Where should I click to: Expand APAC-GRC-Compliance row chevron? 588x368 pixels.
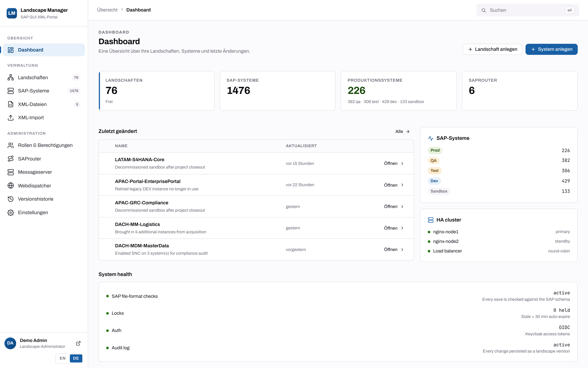pos(402,207)
